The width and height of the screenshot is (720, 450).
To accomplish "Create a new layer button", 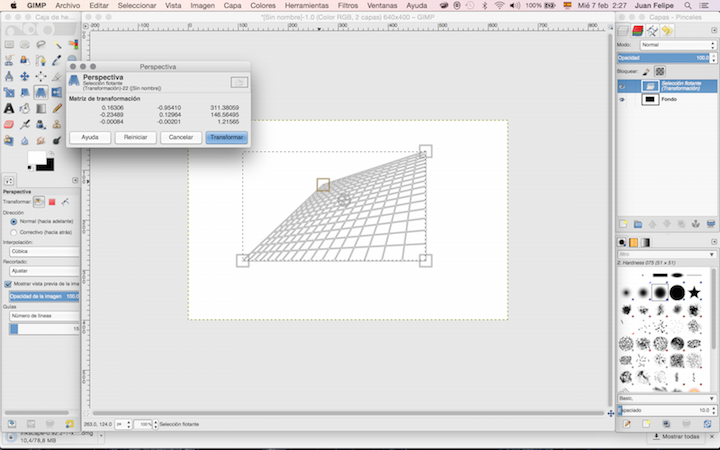I will (623, 223).
